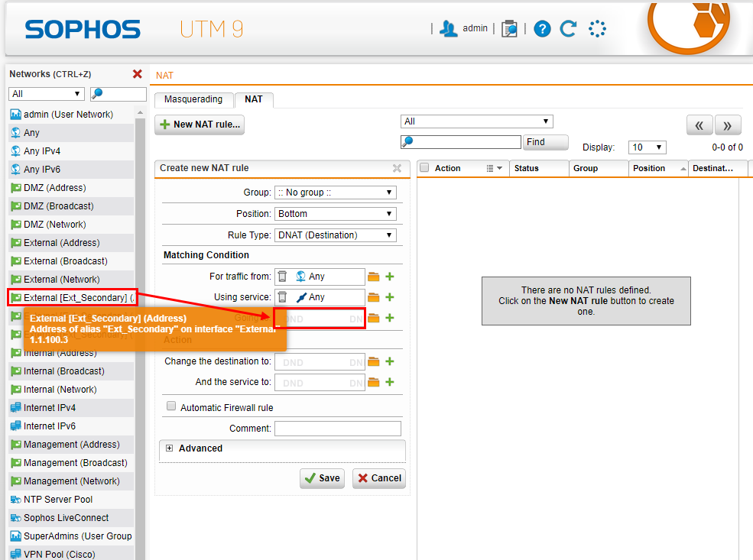Image resolution: width=753 pixels, height=560 pixels.
Task: Save the new NAT rule
Action: (323, 478)
